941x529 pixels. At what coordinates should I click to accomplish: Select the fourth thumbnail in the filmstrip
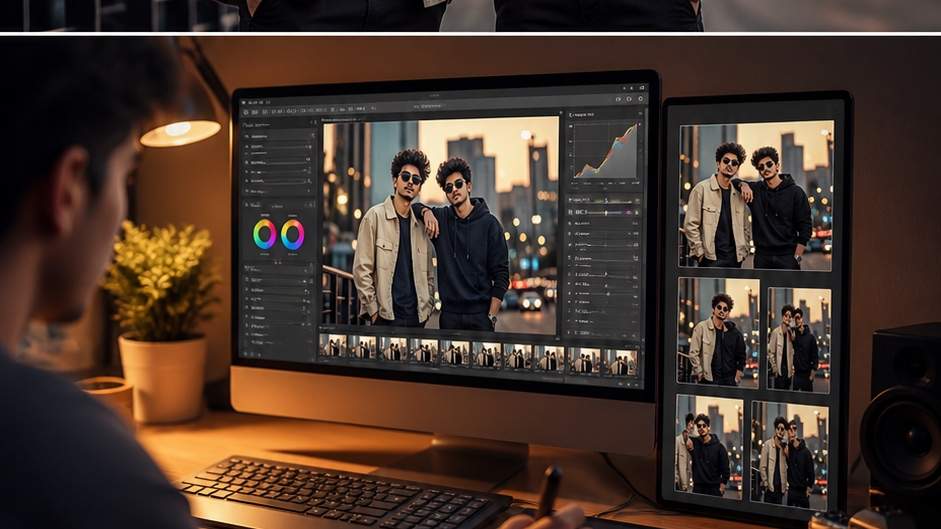point(424,350)
